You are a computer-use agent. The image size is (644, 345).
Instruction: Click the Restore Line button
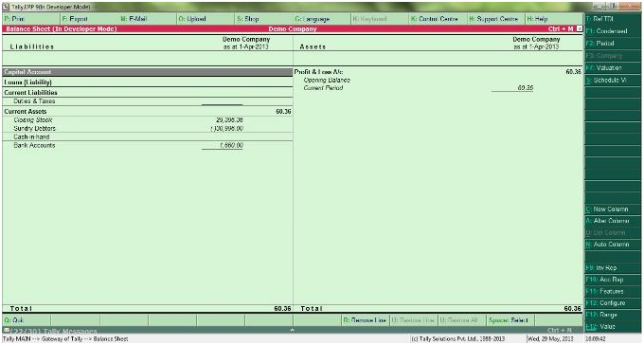pos(414,320)
